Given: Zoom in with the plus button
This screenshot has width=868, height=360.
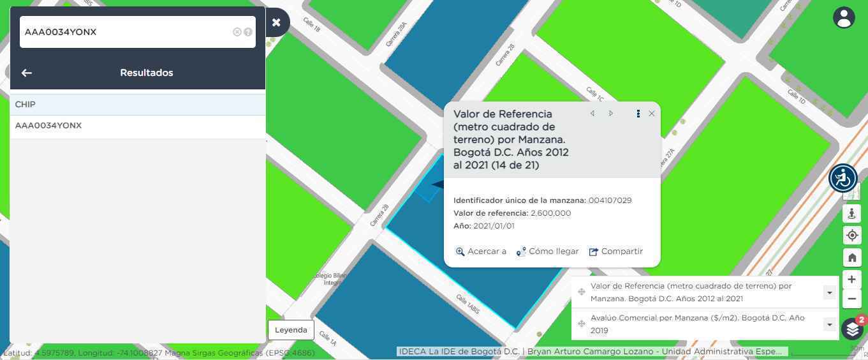Looking at the screenshot, I should pos(852,280).
